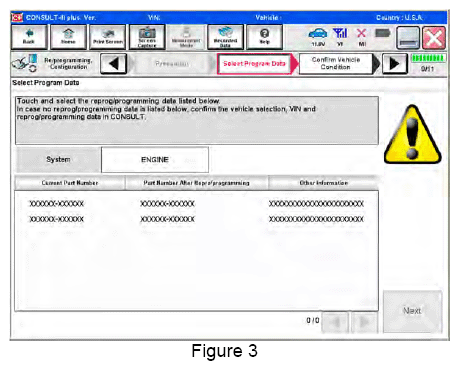The image size is (459, 370).
Task: Go to next step with right arrow
Action: coord(395,63)
